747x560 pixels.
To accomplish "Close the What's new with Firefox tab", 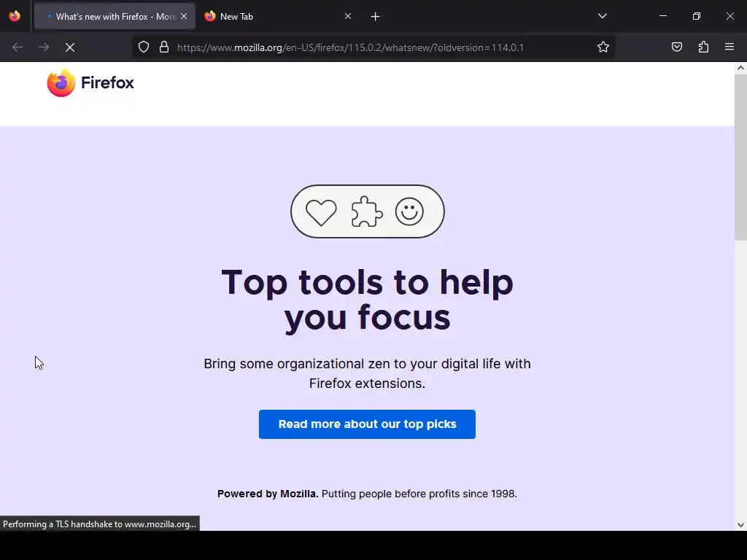I will point(184,16).
